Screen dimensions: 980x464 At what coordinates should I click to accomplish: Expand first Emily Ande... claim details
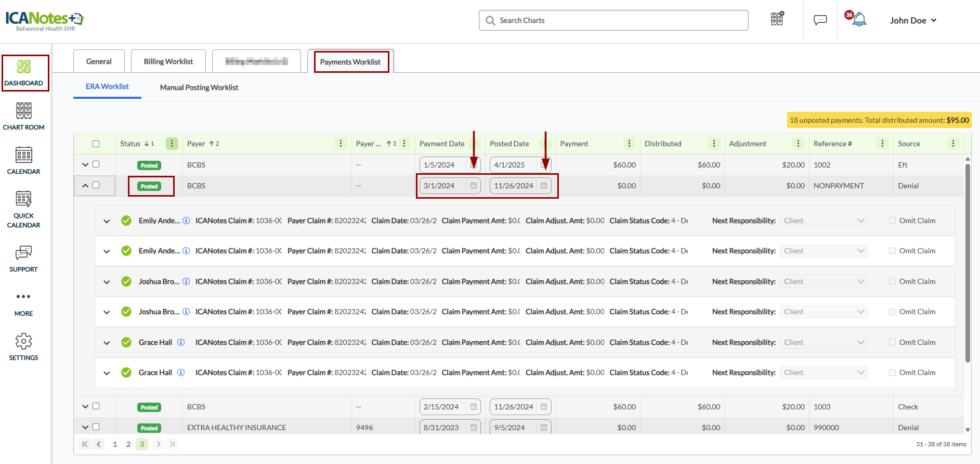pos(107,221)
